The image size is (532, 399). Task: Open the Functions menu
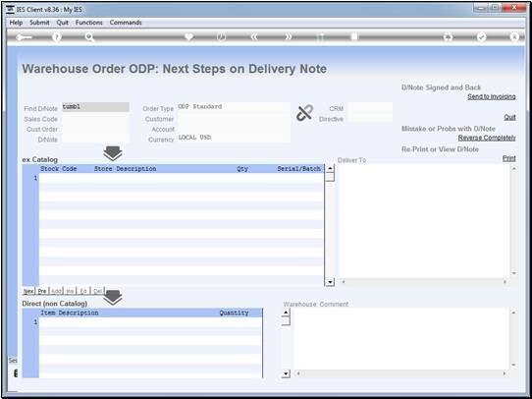coord(89,23)
